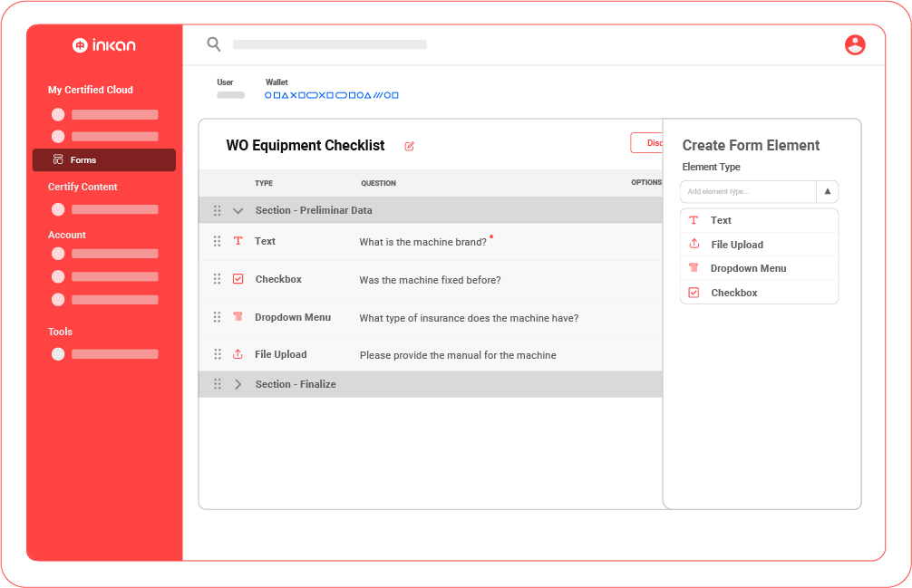Screen dimensions: 912x588
Task: Select Dropdown Menu option in Element Type list
Action: coord(759,268)
